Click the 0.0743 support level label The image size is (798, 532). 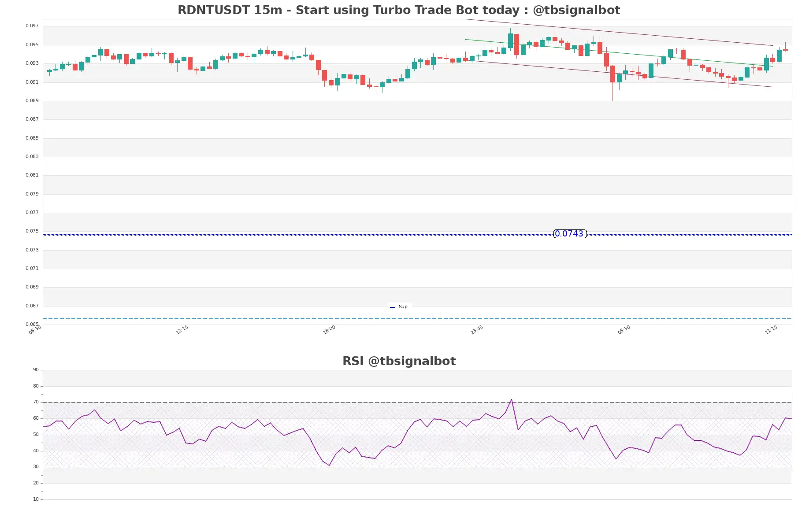coord(569,234)
